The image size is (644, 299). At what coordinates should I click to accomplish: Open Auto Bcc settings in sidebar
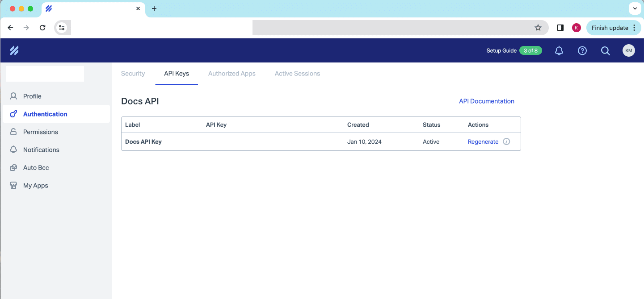(36, 168)
